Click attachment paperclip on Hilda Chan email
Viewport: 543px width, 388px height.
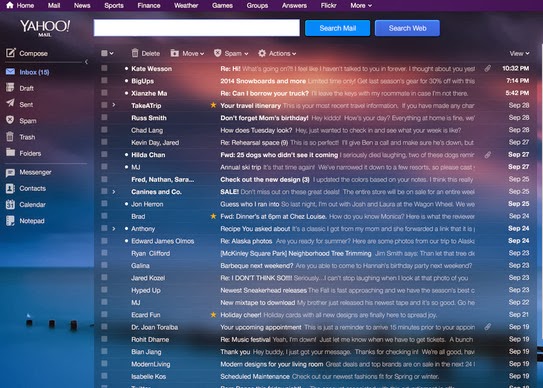point(488,155)
